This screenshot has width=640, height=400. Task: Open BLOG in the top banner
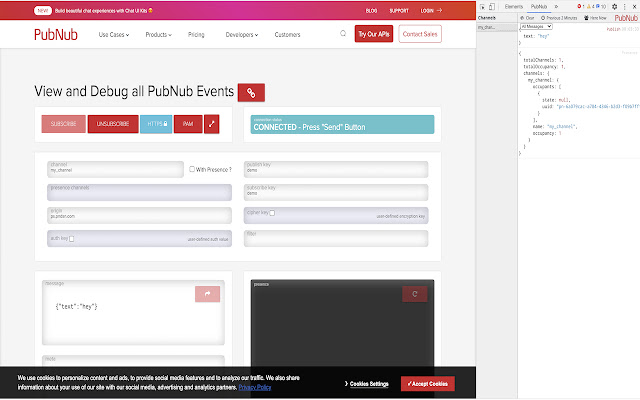click(x=371, y=11)
